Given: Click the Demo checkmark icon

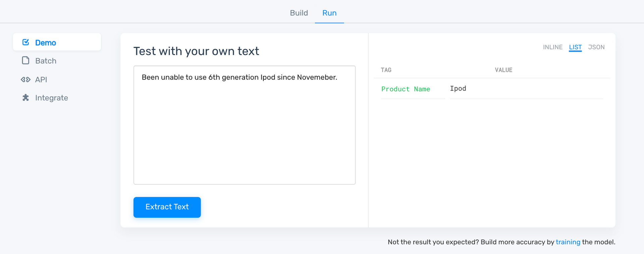Looking at the screenshot, I should 25,42.
